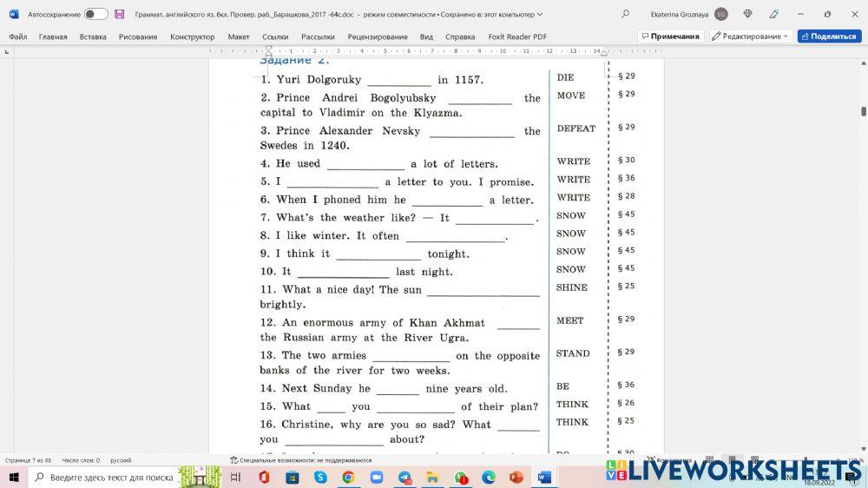Toggle the Автосохранение switch

pos(96,14)
